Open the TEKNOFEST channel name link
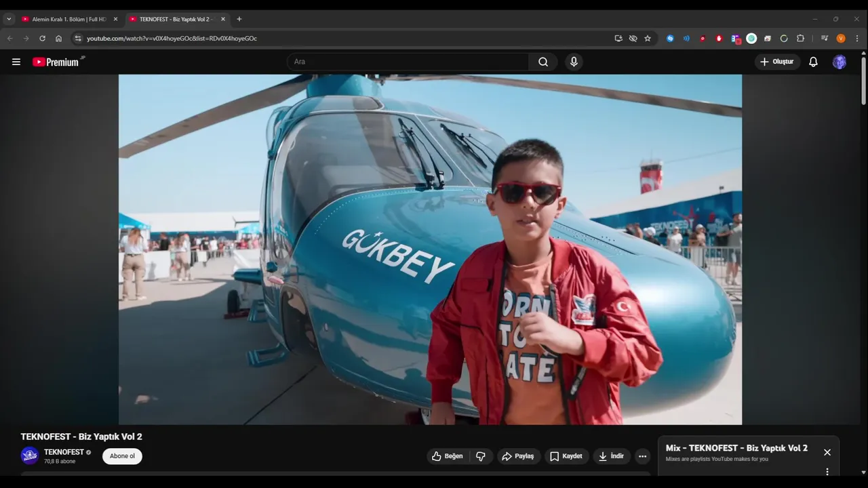868x488 pixels. pos(64,452)
